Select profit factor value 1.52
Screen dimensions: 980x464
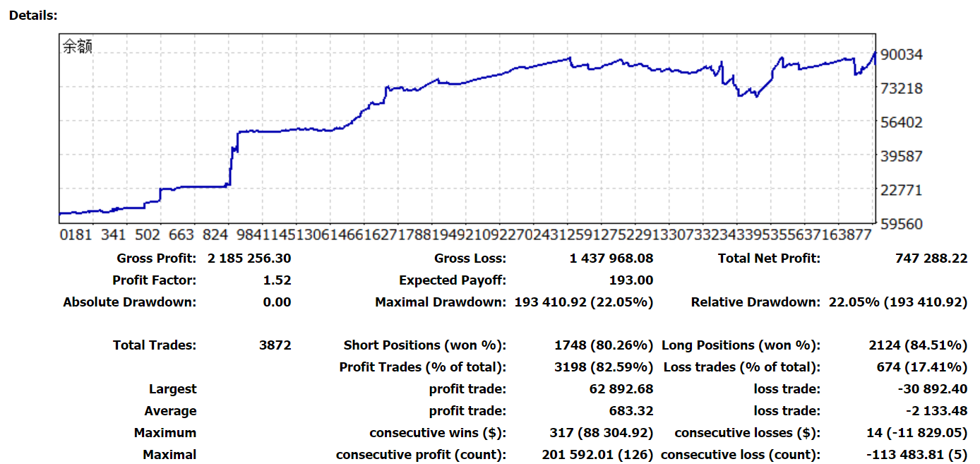277,280
